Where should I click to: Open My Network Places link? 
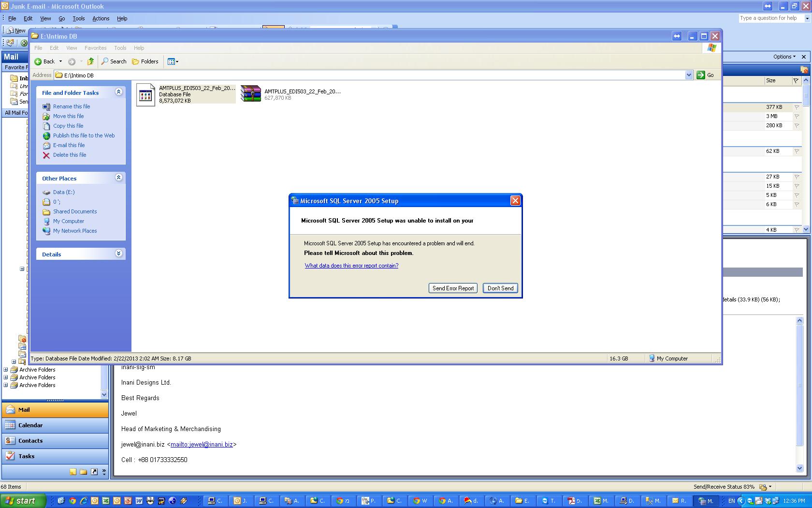pyautogui.click(x=75, y=231)
